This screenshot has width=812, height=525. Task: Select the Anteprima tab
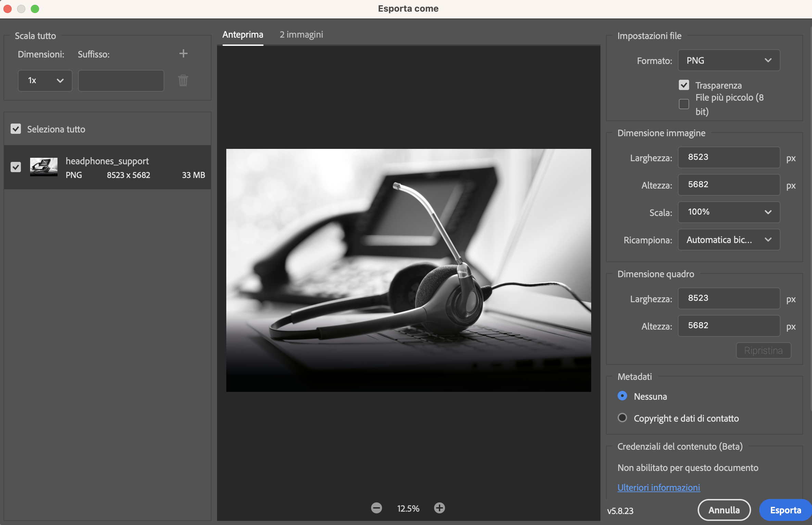(243, 34)
